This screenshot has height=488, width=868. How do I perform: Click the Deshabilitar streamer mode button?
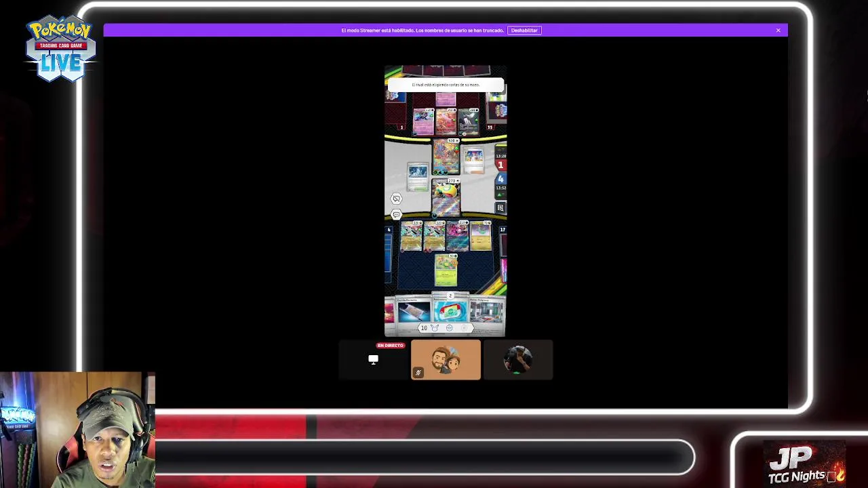point(524,30)
